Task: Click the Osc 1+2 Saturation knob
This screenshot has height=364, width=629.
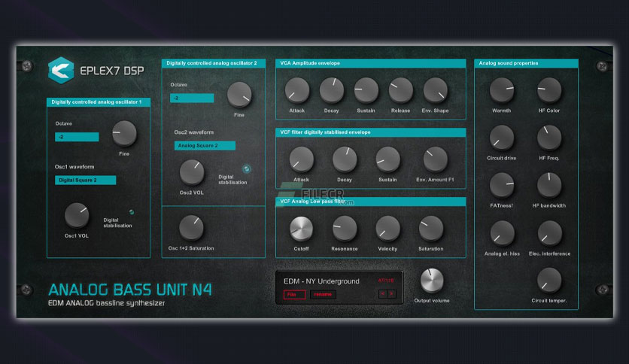Action: tap(191, 228)
